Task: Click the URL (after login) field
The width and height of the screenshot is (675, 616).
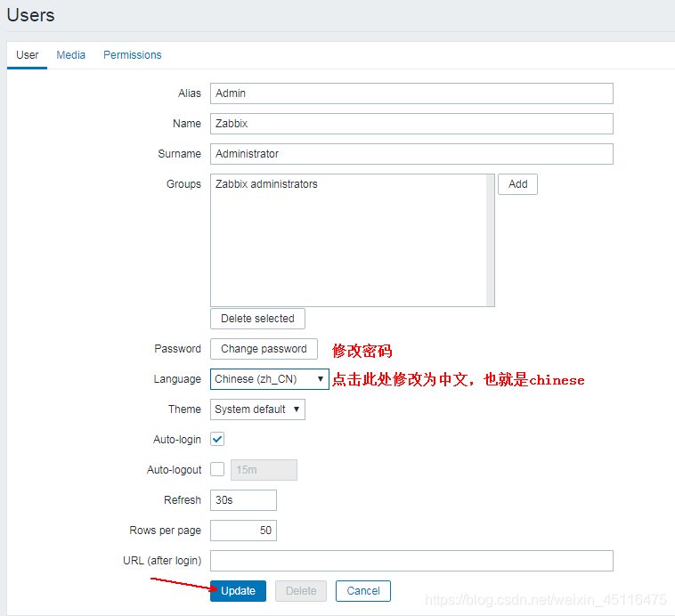Action: click(411, 561)
